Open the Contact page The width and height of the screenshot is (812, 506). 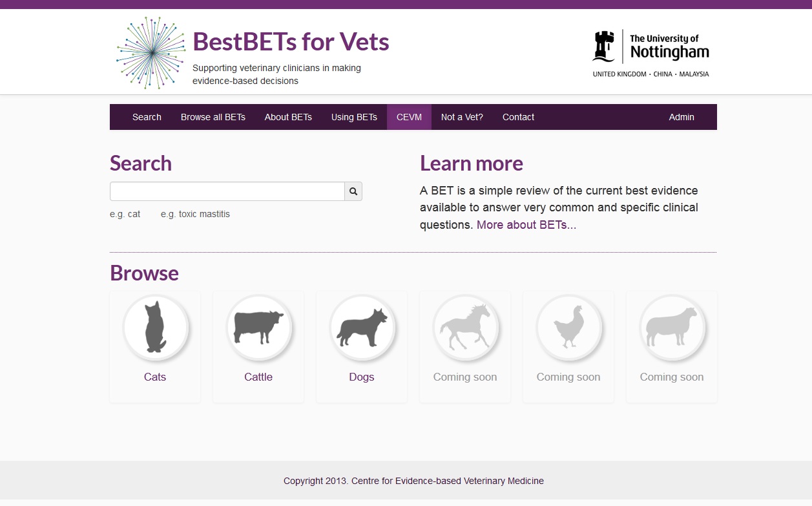tap(518, 117)
